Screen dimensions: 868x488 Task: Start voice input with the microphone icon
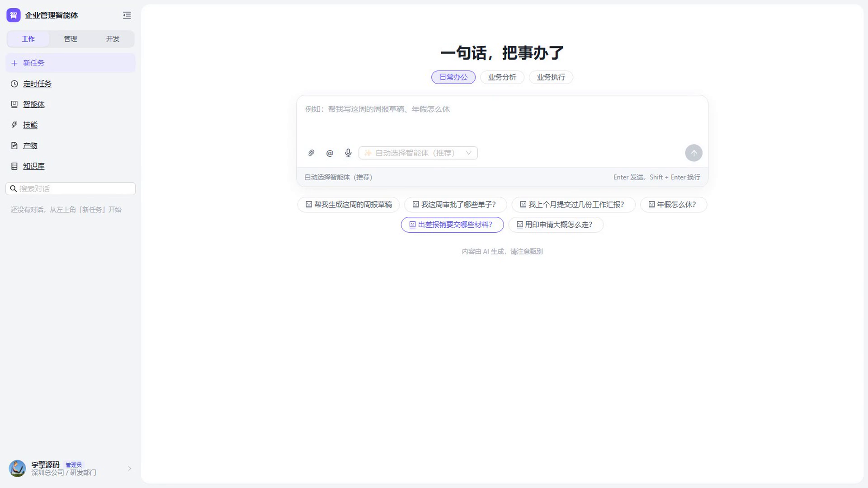click(x=348, y=153)
